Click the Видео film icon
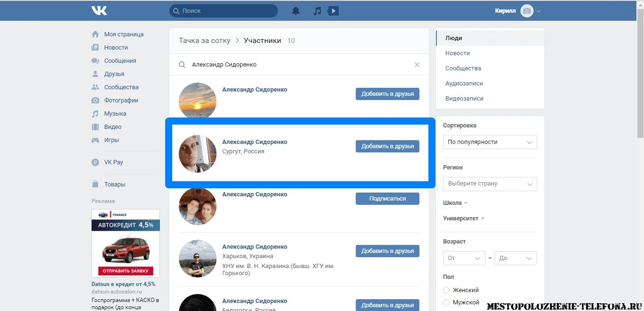The width and height of the screenshot is (644, 311). [95, 127]
